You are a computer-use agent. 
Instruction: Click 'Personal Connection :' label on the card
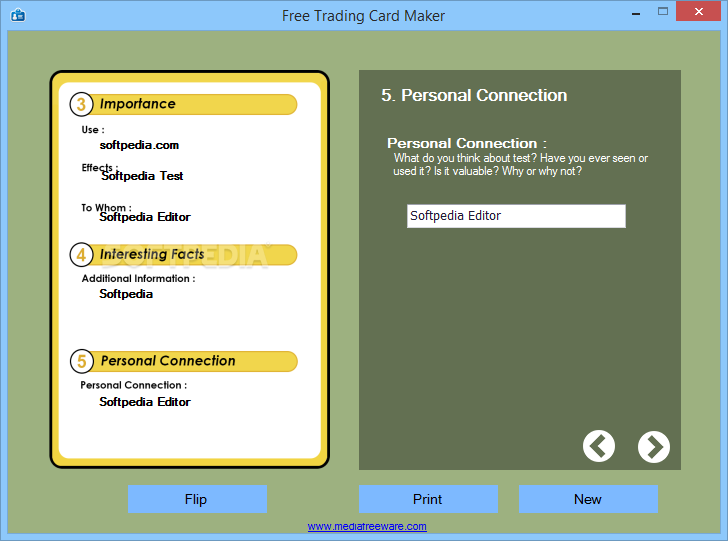click(x=134, y=385)
